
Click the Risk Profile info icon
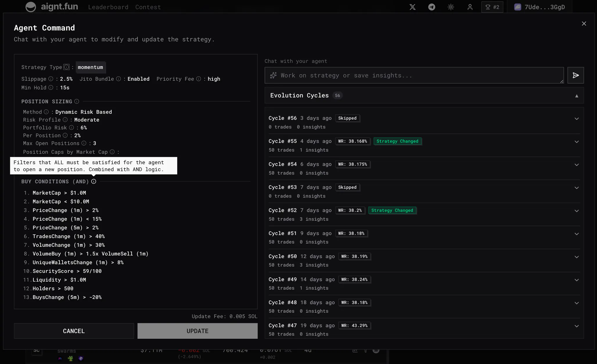(65, 120)
